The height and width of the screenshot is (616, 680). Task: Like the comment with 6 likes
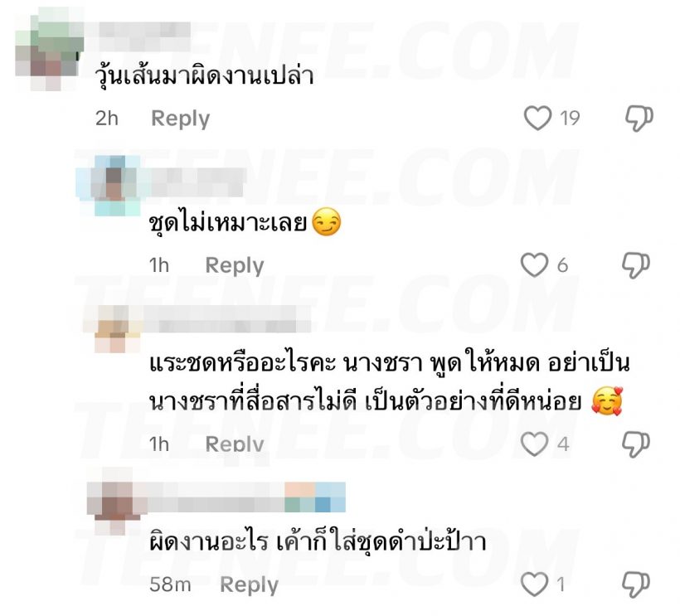534,264
